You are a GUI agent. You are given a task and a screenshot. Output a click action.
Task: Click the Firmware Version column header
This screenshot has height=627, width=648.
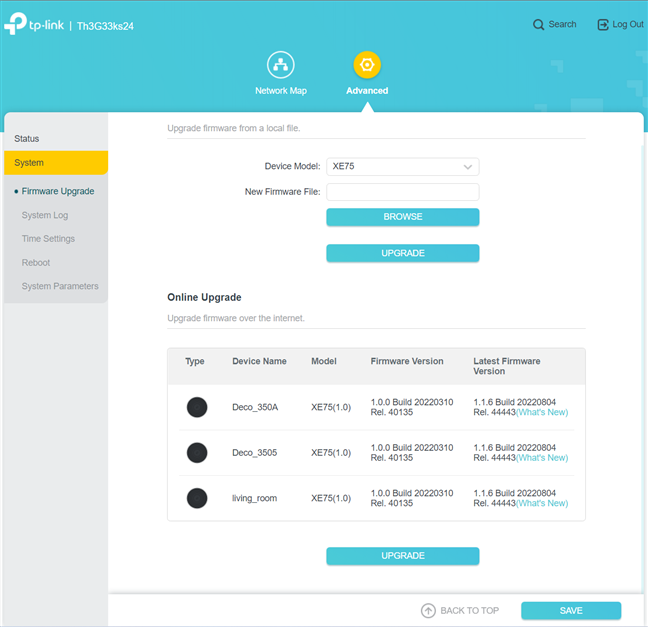coord(407,361)
